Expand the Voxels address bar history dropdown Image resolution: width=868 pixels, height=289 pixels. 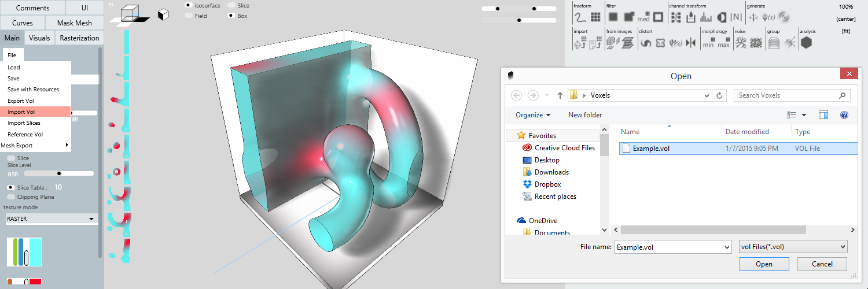point(707,95)
